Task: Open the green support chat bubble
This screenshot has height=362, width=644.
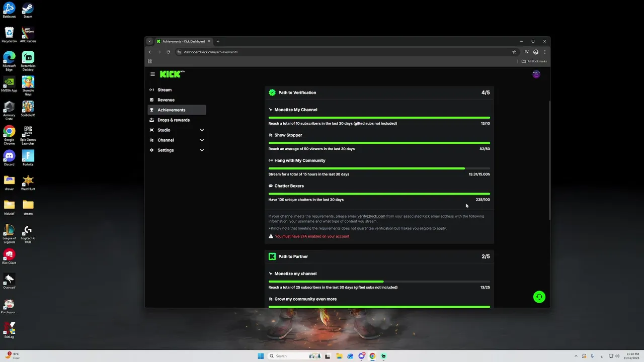Action: [x=539, y=297]
